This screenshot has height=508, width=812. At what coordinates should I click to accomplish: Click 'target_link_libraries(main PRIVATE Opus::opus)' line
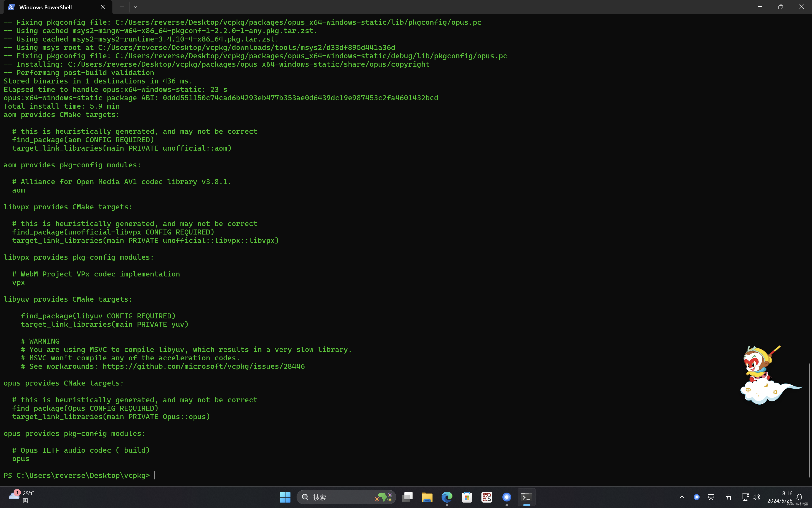tap(111, 417)
